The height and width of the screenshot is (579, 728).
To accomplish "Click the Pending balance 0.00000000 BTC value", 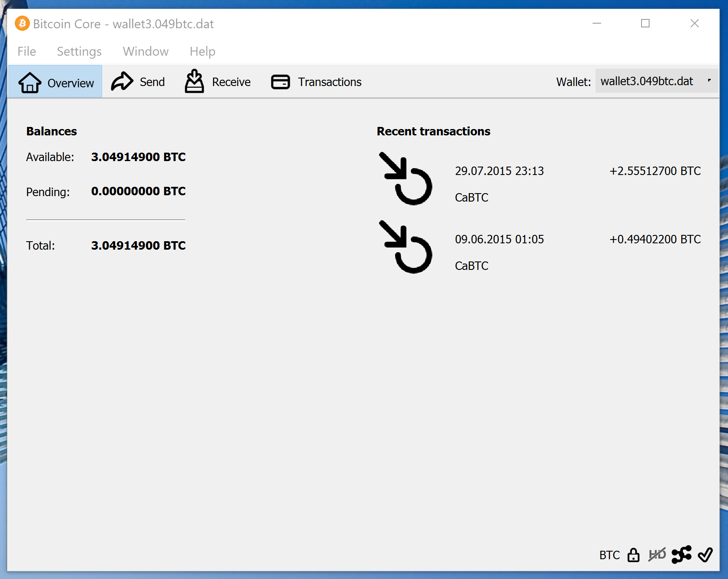I will [x=138, y=191].
